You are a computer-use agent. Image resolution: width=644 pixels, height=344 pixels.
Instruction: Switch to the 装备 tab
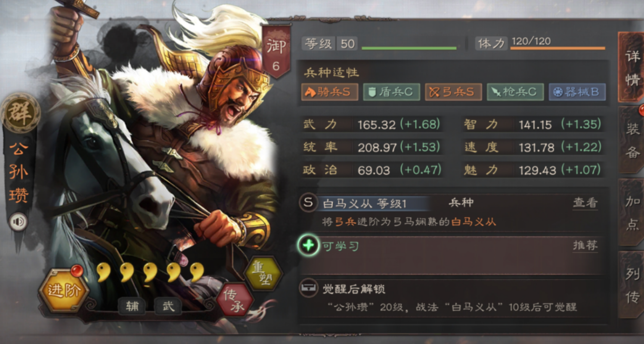(x=632, y=140)
